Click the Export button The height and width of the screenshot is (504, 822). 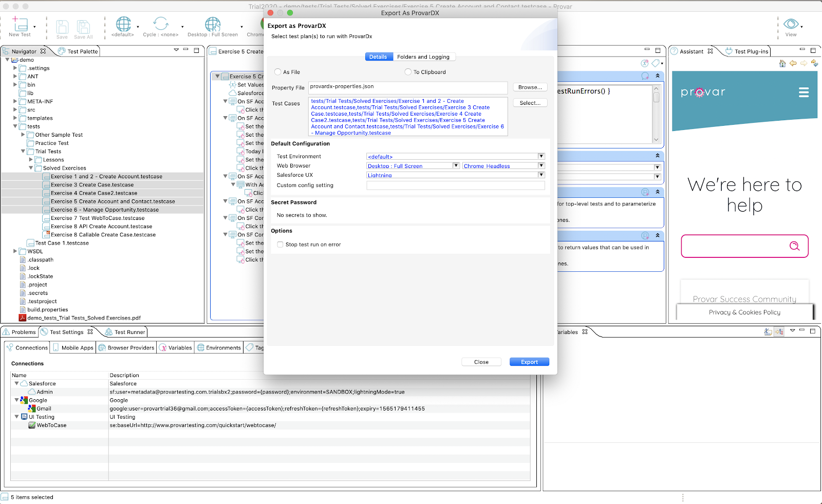coord(529,362)
